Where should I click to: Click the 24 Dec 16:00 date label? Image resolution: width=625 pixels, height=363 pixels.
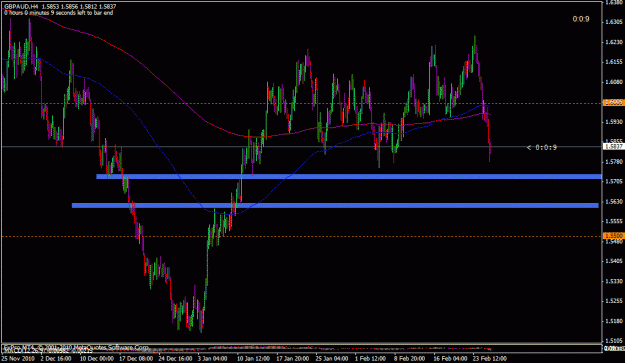(175, 359)
